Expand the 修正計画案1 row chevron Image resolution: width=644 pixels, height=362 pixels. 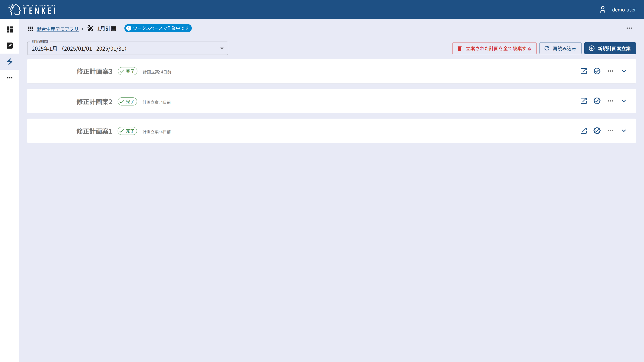click(x=624, y=131)
